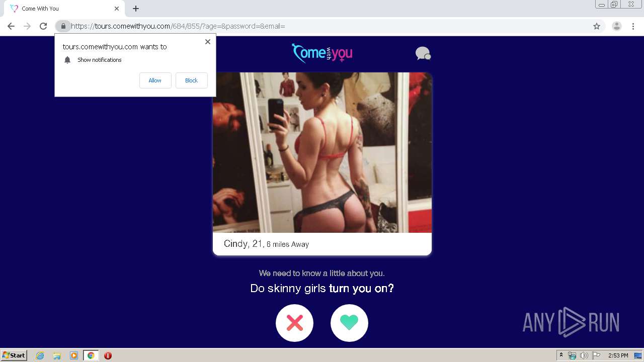Click the "We need to know a little about you." text
The image size is (644, 362).
[322, 274]
